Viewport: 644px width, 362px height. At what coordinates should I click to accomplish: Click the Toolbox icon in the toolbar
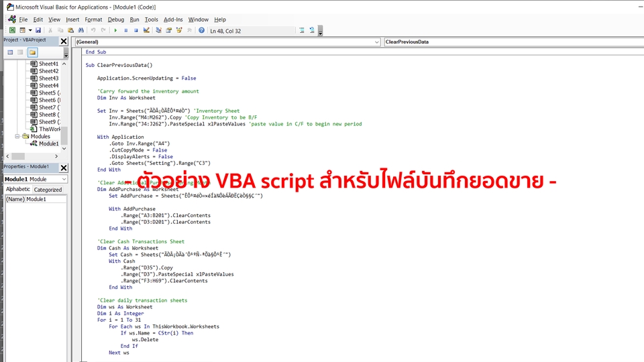(189, 30)
